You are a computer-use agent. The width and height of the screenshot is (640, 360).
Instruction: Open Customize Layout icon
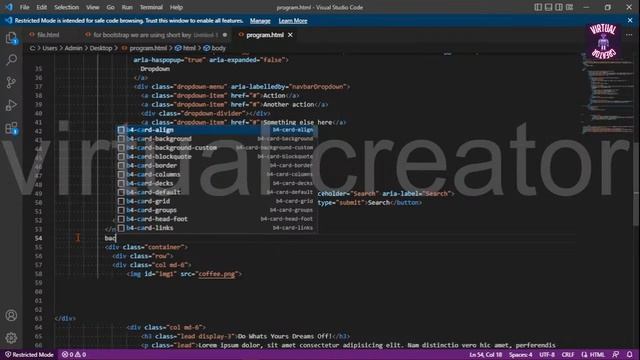[569, 7]
